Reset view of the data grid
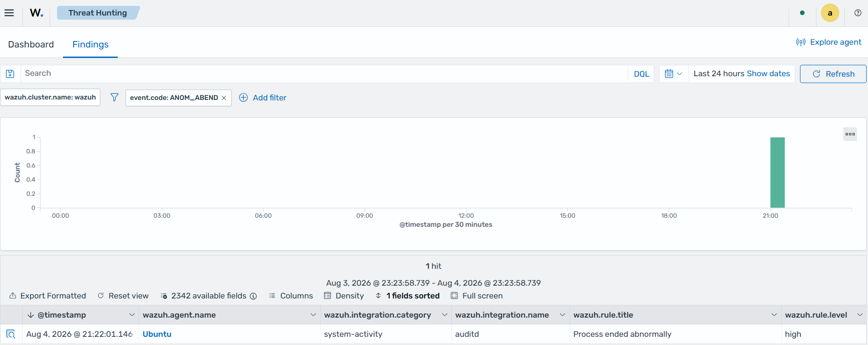The image size is (868, 345). point(123,296)
